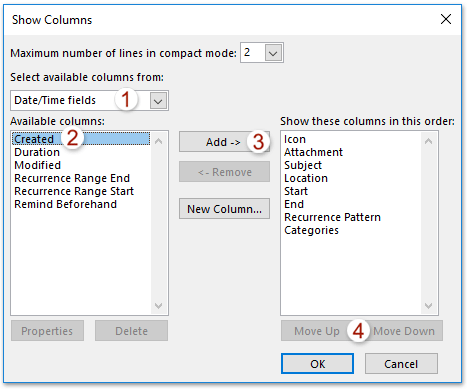The height and width of the screenshot is (391, 469).
Task: Open the compact mode lines dropdown
Action: (x=273, y=53)
